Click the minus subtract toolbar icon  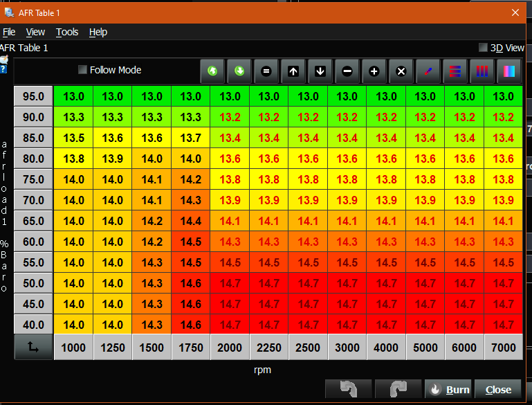click(347, 71)
